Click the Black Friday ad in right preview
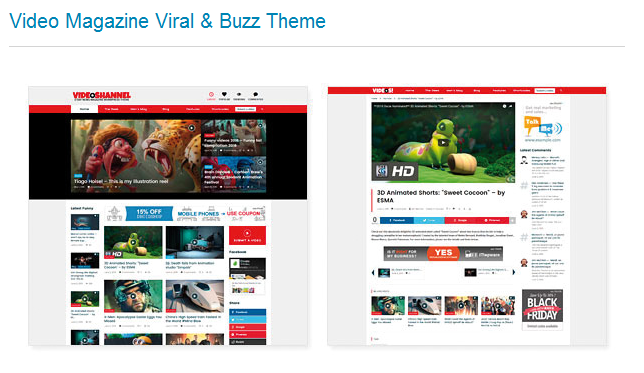The height and width of the screenshot is (373, 644). point(542,309)
